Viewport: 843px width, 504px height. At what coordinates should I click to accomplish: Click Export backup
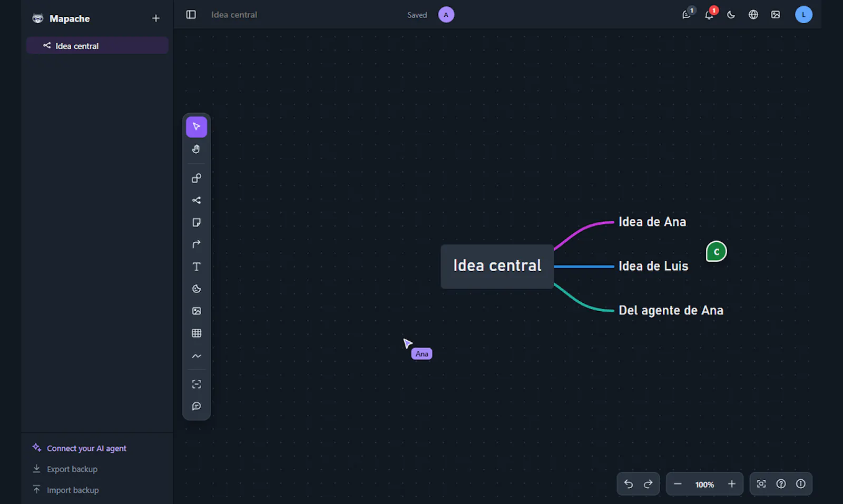pos(65,469)
